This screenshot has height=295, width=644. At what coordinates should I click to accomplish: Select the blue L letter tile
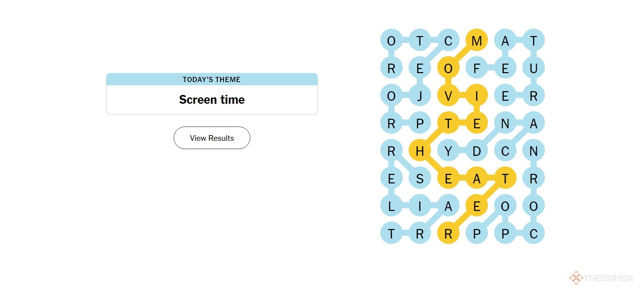click(x=392, y=206)
